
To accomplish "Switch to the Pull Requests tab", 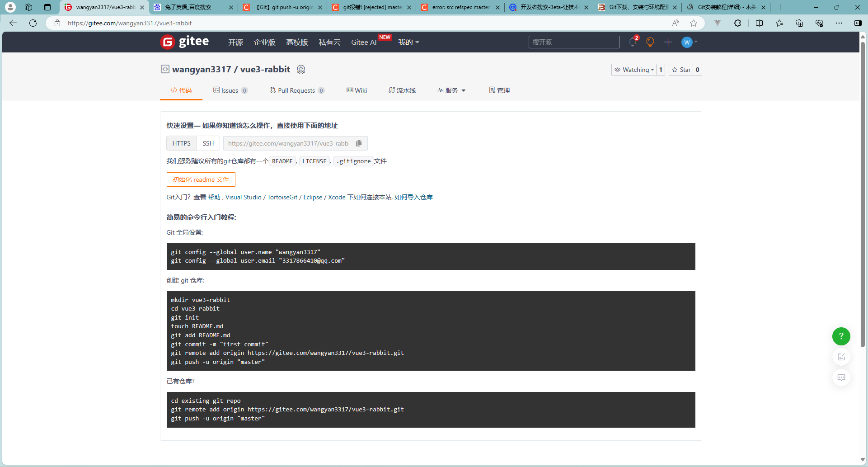I will 296,90.
